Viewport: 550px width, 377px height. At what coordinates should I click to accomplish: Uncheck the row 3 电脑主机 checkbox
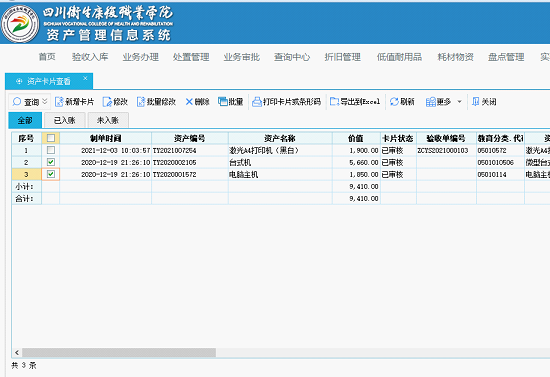tap(51, 174)
